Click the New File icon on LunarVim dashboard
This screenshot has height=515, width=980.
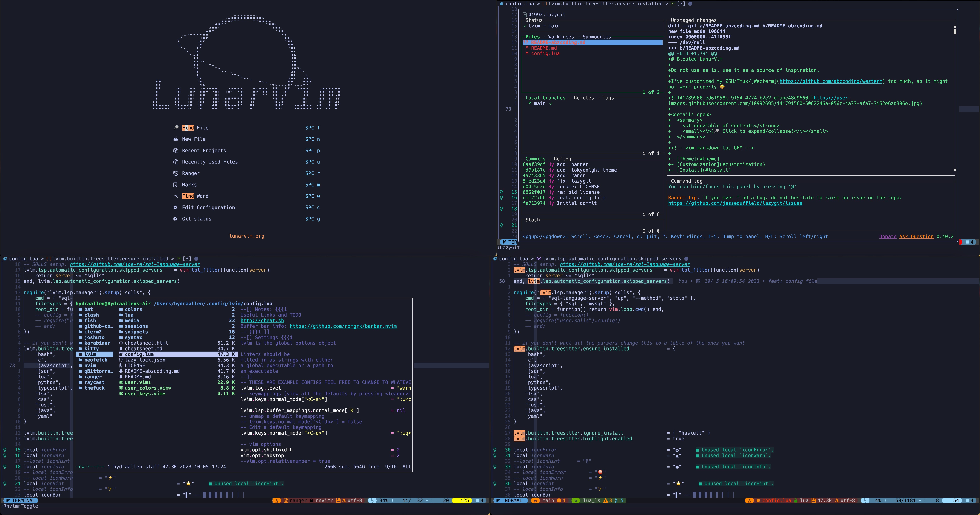(176, 139)
